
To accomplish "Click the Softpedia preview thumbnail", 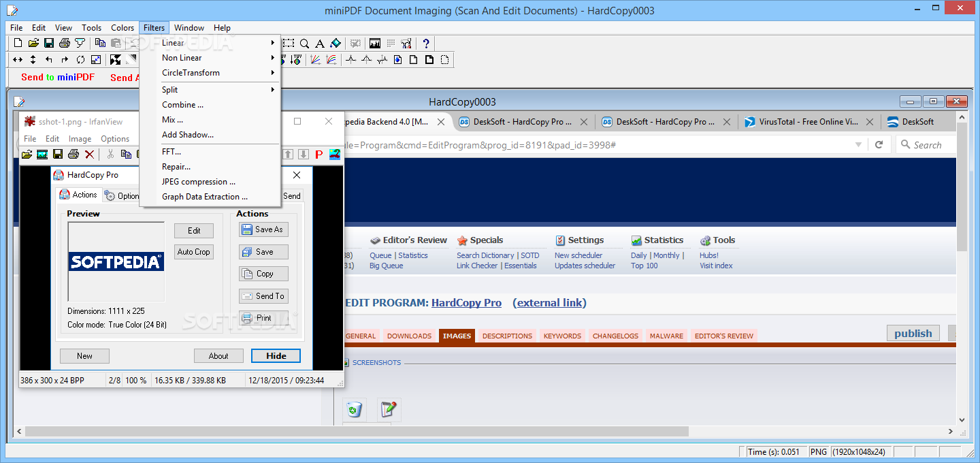I will 116,261.
